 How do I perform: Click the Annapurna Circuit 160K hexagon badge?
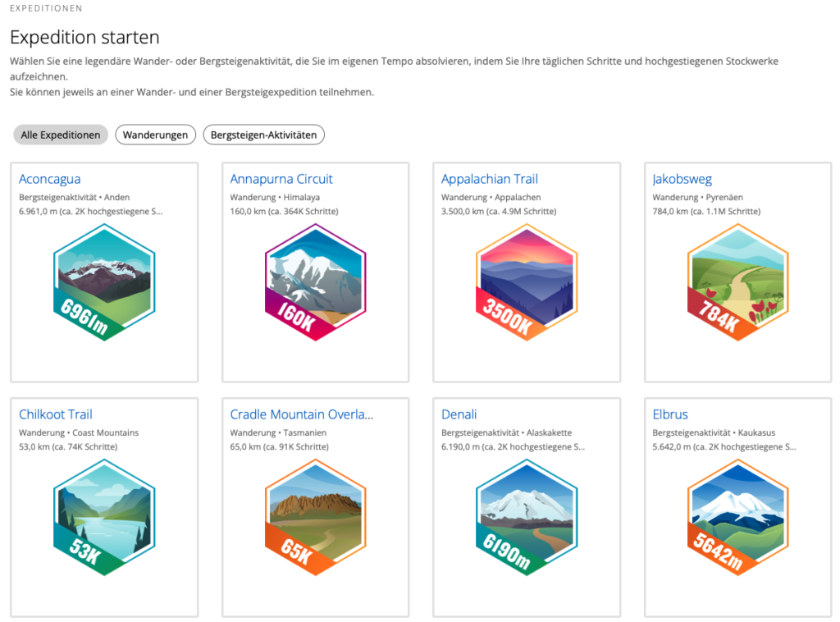click(x=316, y=282)
